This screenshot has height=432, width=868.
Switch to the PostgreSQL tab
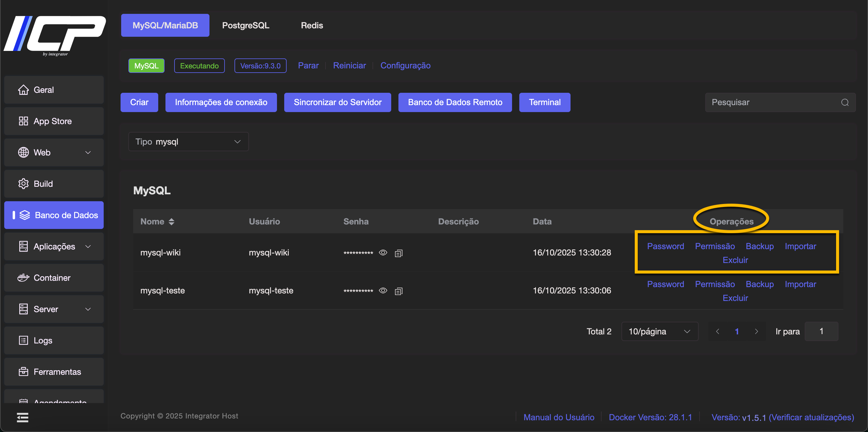pyautogui.click(x=245, y=26)
